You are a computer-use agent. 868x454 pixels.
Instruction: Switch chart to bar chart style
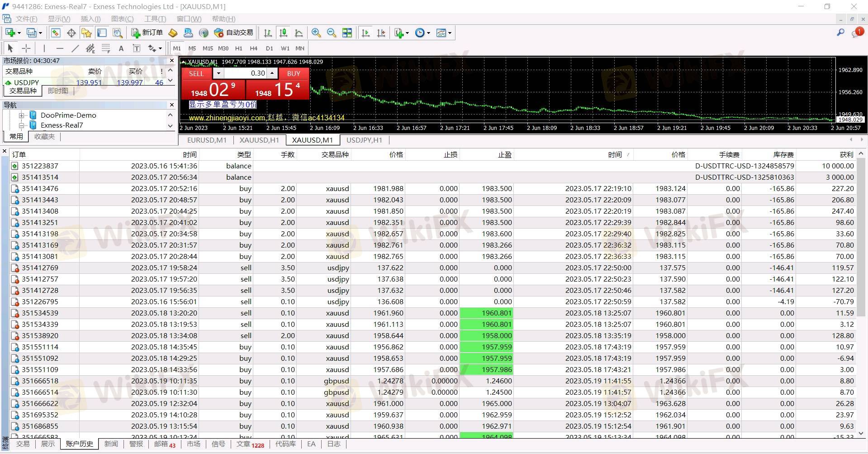pyautogui.click(x=268, y=33)
